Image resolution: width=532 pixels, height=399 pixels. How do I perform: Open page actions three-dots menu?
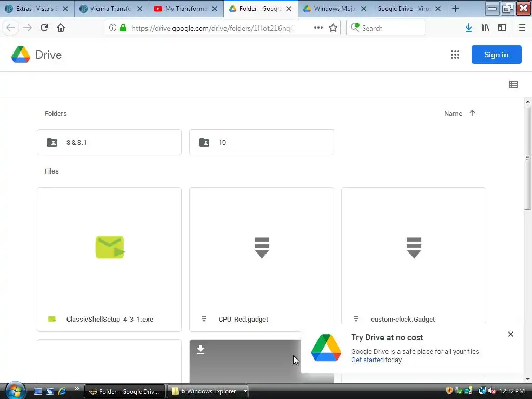click(x=318, y=28)
